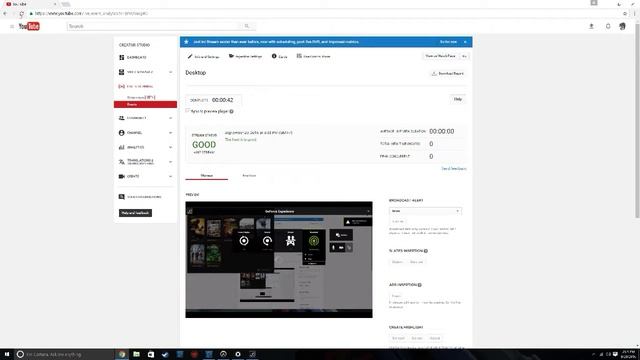
Task: Click the stream preview video
Action: pyautogui.click(x=279, y=260)
